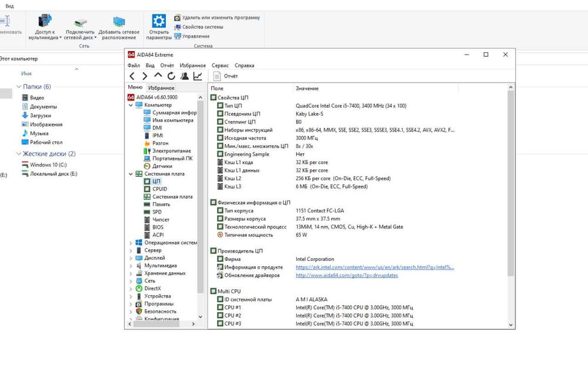This screenshot has width=588, height=385.
Task: Collapse Папки (6) group in Explorer
Action: tap(19, 86)
